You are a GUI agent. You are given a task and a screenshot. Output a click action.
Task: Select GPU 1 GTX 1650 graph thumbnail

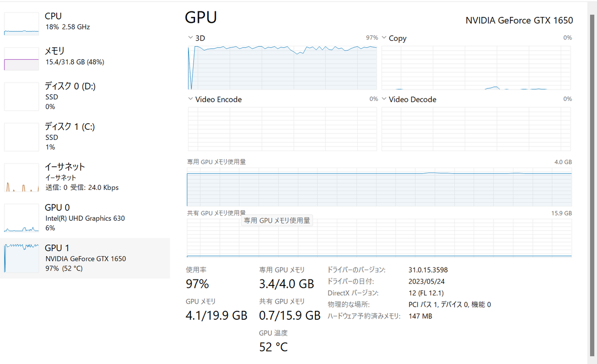coord(21,258)
